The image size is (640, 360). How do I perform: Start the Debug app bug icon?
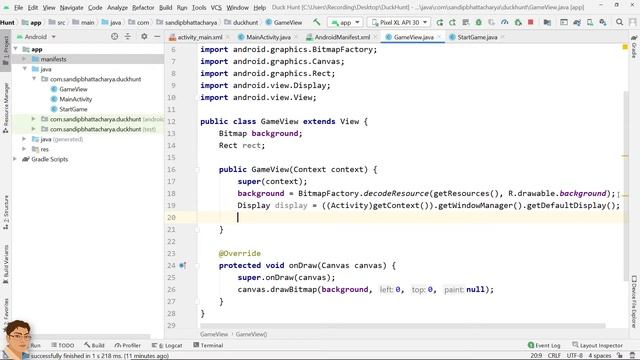click(479, 22)
